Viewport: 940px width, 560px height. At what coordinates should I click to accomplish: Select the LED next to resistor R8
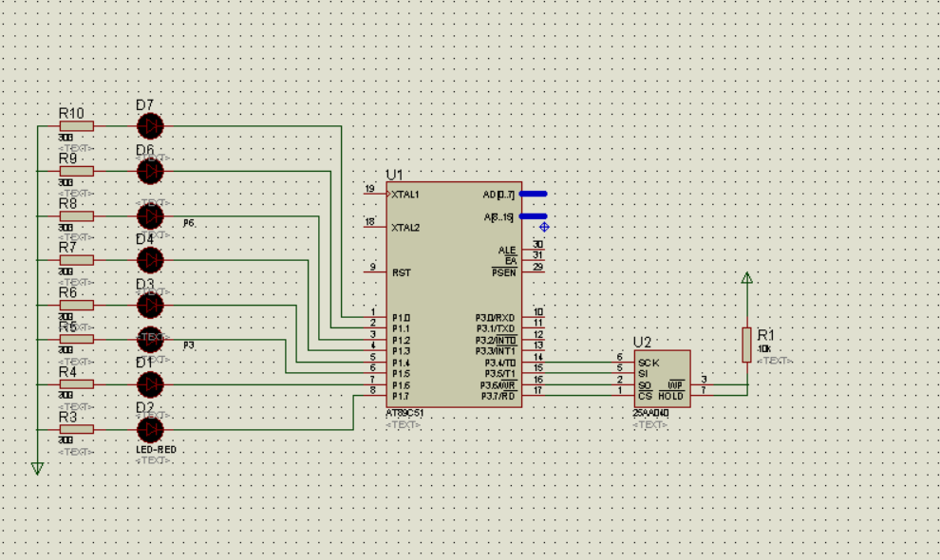[x=150, y=216]
